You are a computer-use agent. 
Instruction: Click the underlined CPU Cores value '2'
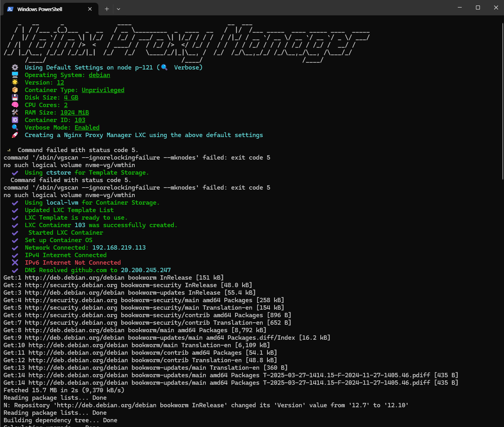(x=66, y=105)
